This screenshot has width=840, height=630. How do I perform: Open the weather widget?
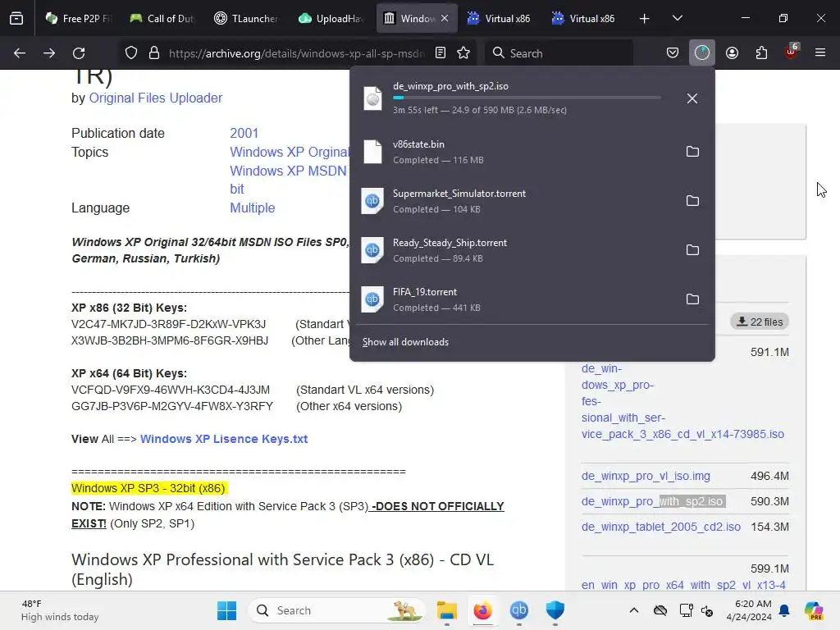(60, 610)
